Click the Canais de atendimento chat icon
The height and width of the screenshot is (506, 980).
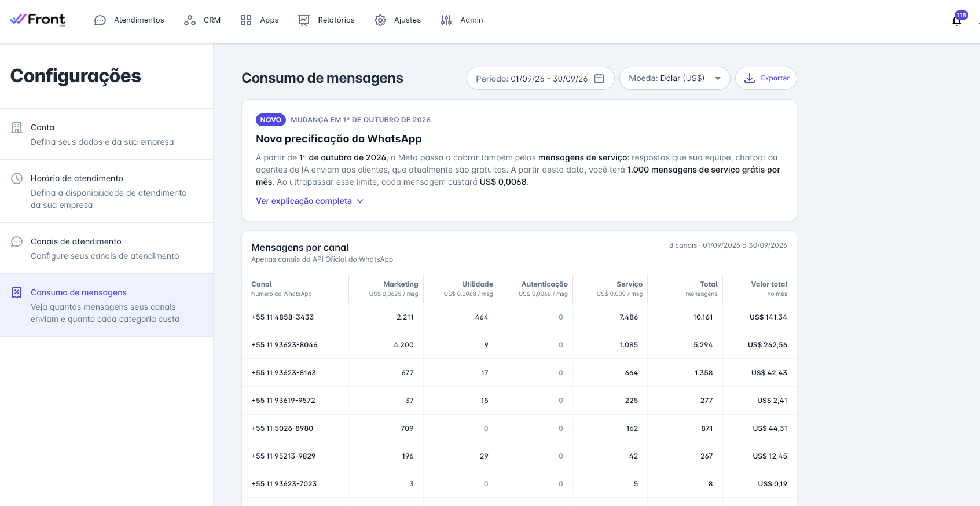click(x=17, y=241)
